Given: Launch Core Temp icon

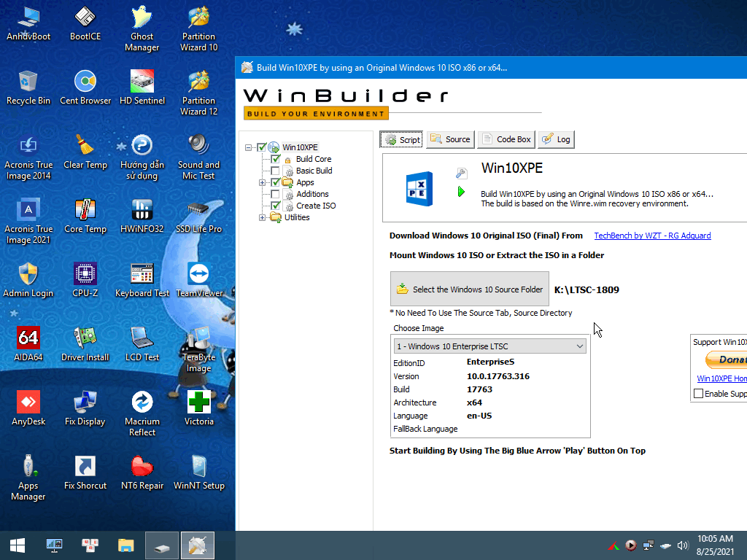Looking at the screenshot, I should [x=85, y=216].
